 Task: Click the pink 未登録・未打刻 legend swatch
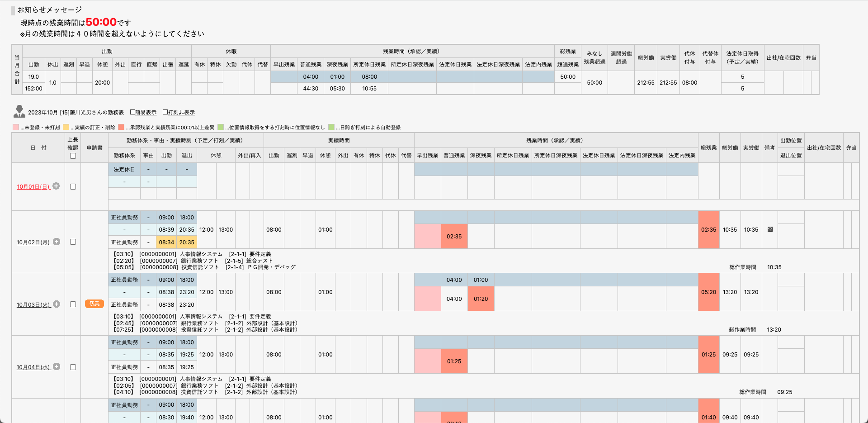[x=16, y=128]
